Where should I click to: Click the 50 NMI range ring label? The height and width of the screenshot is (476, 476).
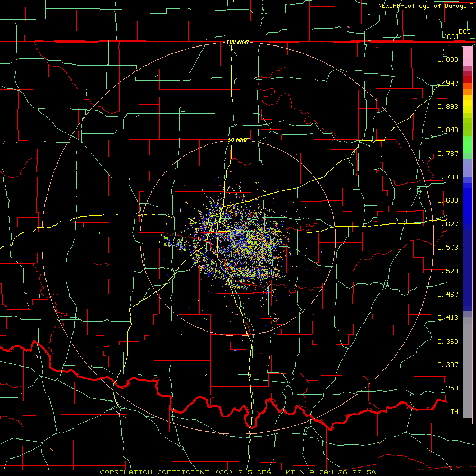pos(237,140)
